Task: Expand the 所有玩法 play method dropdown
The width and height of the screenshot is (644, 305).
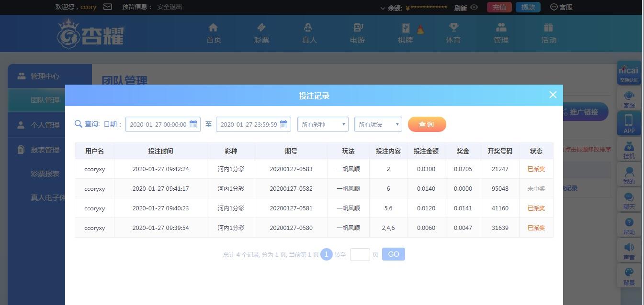Action: coord(378,124)
